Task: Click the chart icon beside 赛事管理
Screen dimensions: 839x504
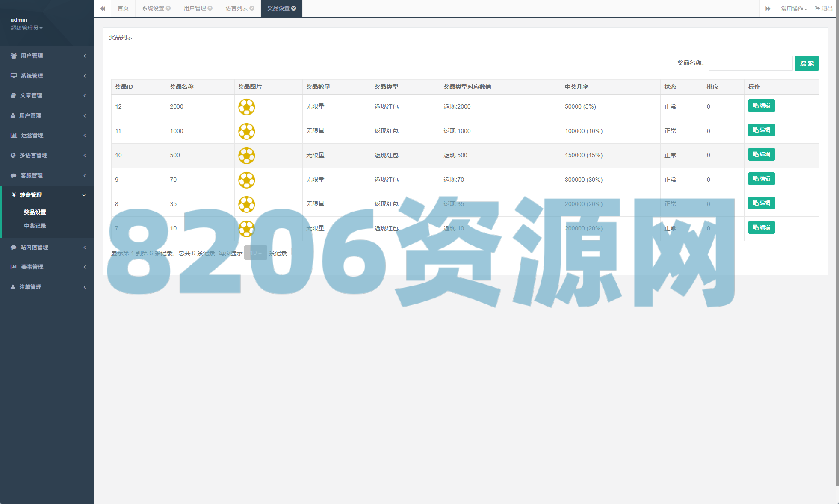Action: [x=14, y=267]
